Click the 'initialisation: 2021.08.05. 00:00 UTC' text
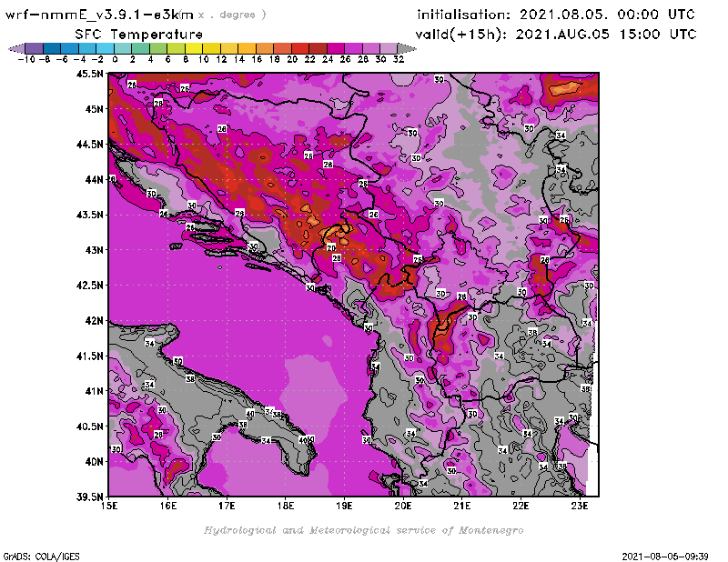The height and width of the screenshot is (562, 728). click(556, 15)
